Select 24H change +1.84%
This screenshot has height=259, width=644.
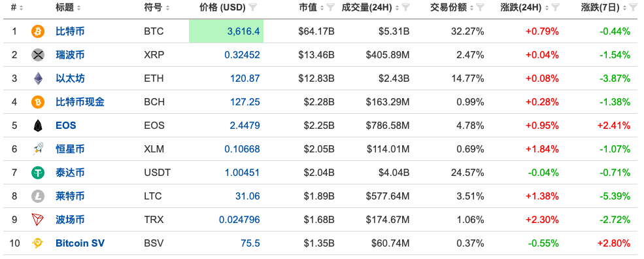click(x=542, y=149)
